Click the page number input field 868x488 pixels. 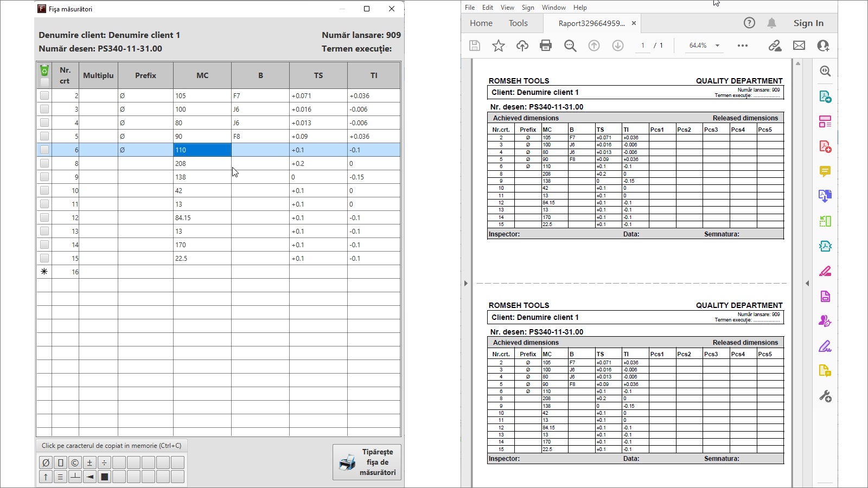click(x=643, y=46)
